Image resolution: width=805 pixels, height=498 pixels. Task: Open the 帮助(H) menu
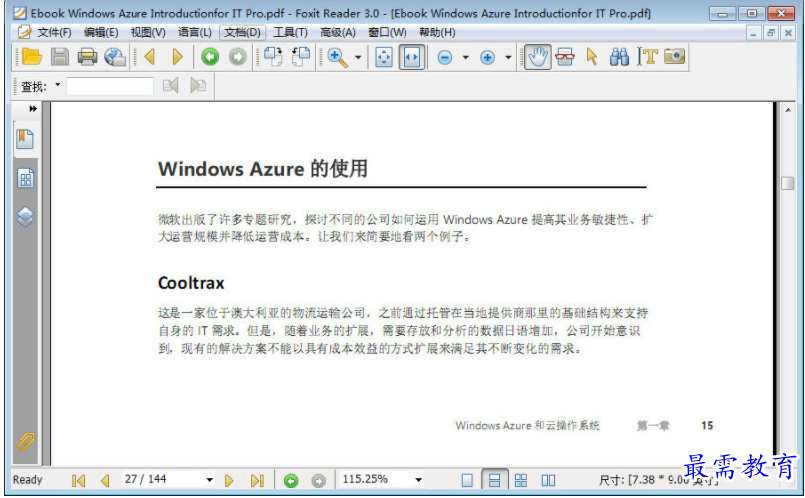click(x=437, y=32)
